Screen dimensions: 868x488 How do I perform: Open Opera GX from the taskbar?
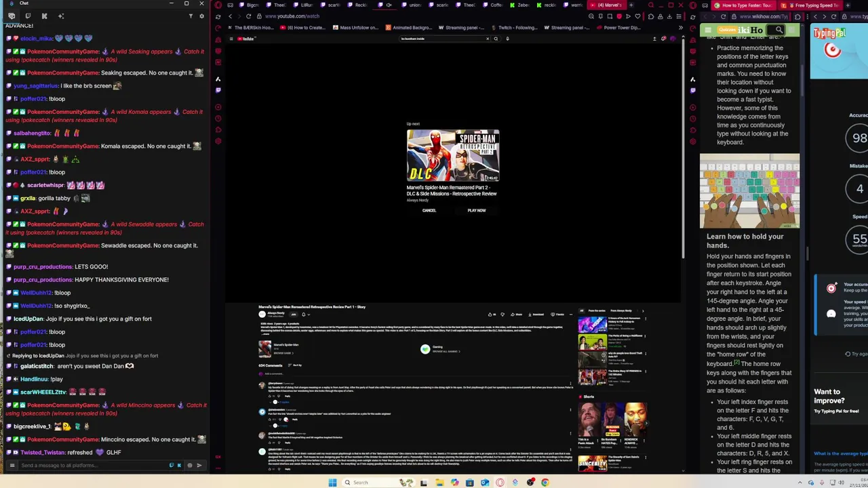pos(500,483)
